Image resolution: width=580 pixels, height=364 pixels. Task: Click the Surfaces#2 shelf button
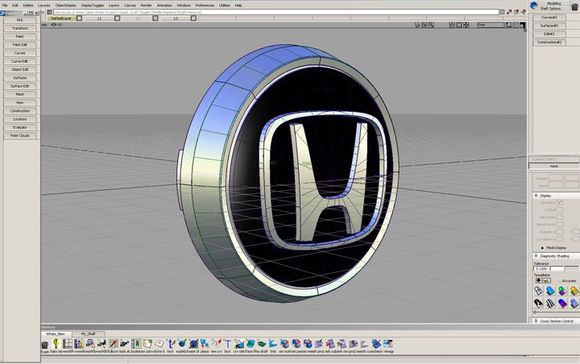point(549,26)
